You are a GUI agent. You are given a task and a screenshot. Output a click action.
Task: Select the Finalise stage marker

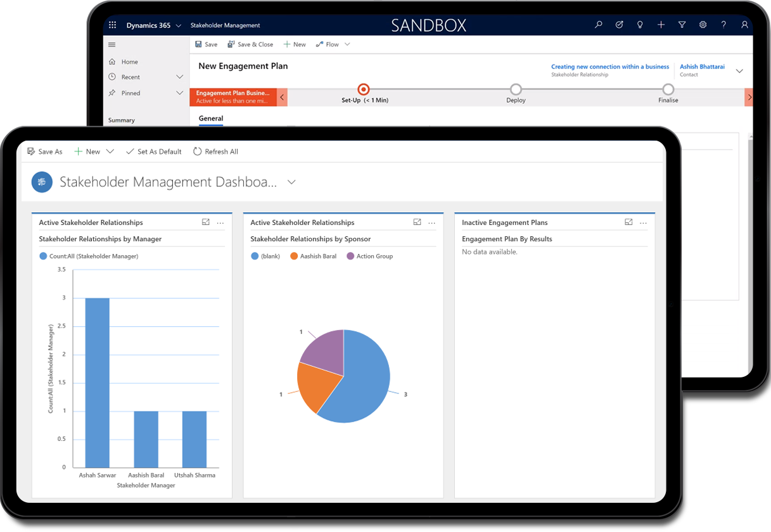[668, 89]
